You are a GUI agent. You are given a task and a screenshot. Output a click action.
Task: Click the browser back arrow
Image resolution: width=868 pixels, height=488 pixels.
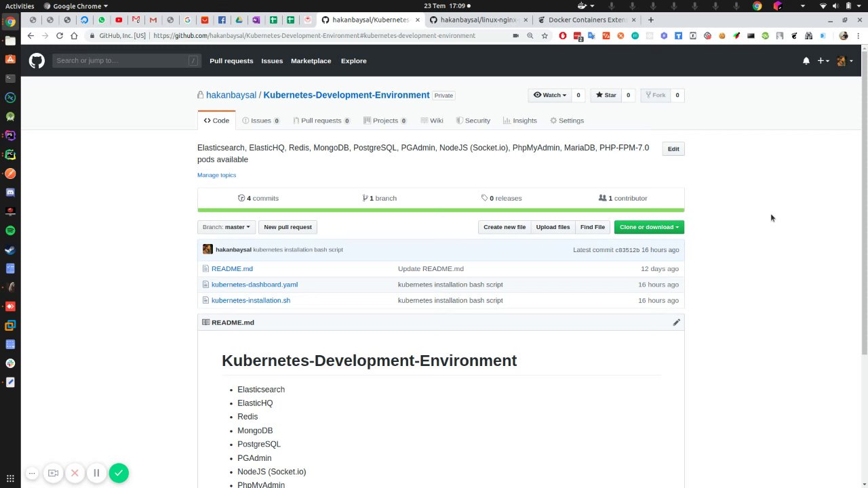point(31,35)
